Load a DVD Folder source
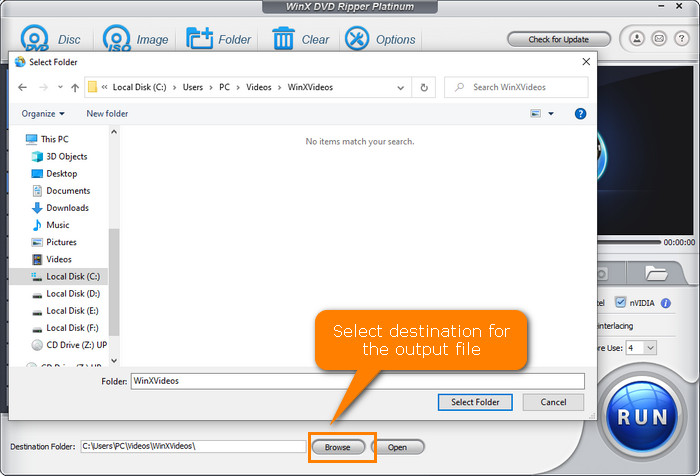Image resolution: width=700 pixels, height=476 pixels. point(218,39)
